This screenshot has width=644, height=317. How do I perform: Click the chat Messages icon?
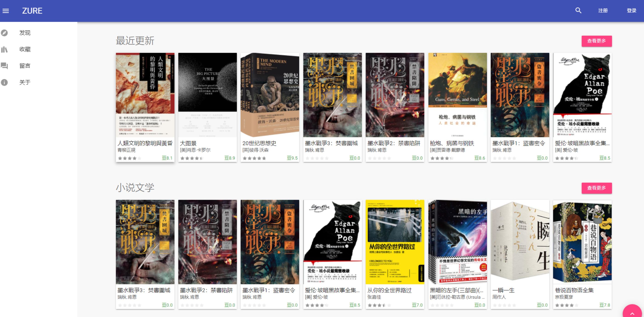[x=4, y=66]
